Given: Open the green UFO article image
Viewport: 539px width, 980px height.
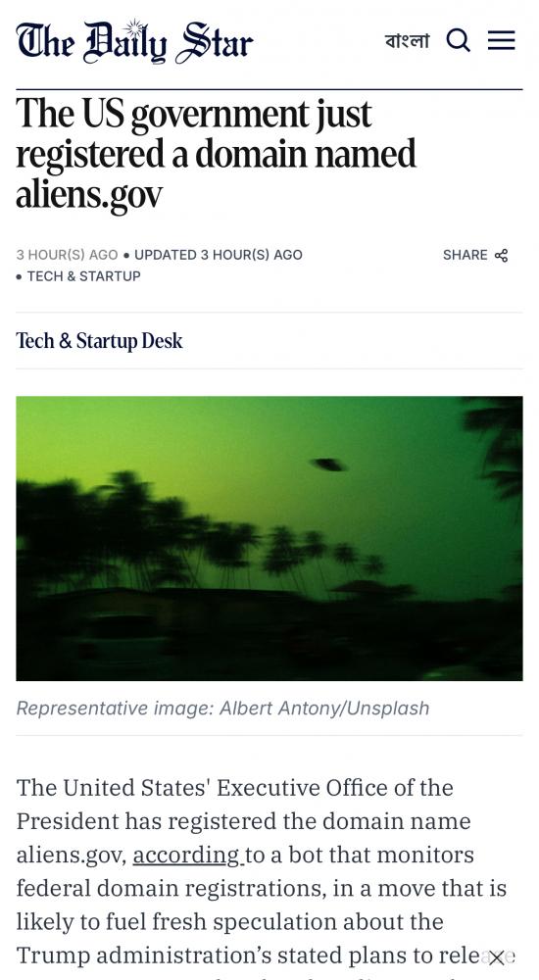Looking at the screenshot, I should point(269,538).
